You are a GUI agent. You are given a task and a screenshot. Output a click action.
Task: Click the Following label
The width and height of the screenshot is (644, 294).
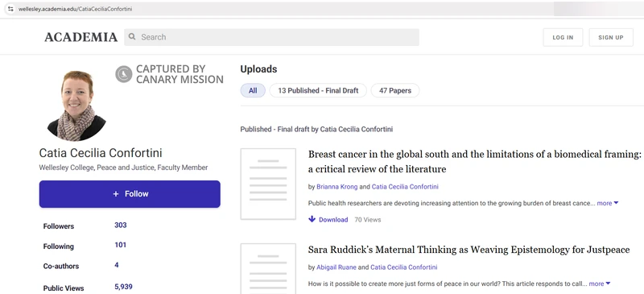click(58, 246)
